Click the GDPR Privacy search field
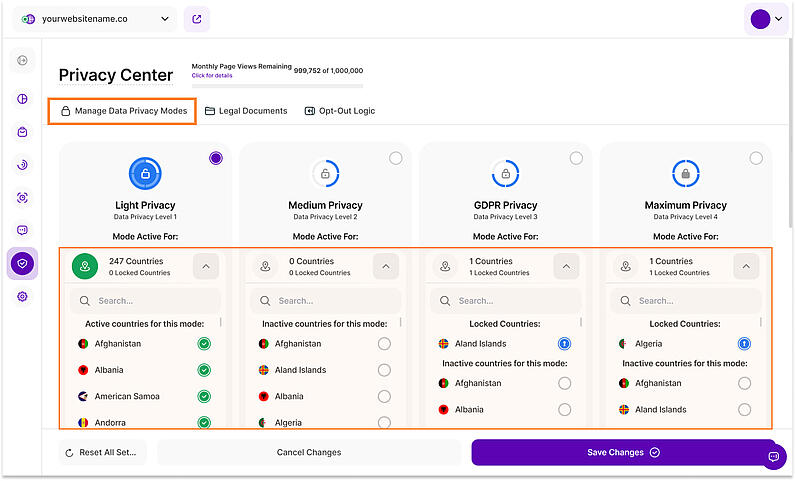 click(x=505, y=301)
